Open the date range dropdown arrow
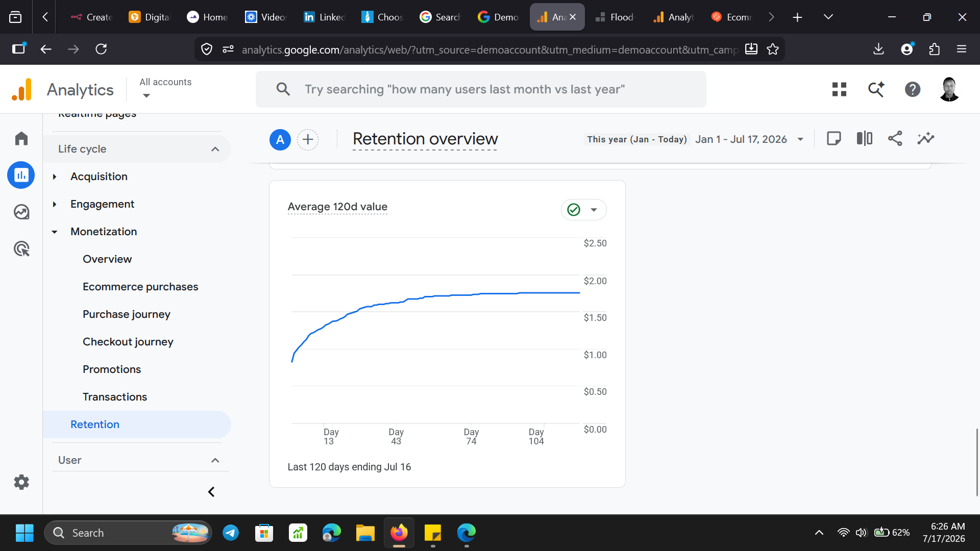Image resolution: width=980 pixels, height=551 pixels. tap(800, 139)
